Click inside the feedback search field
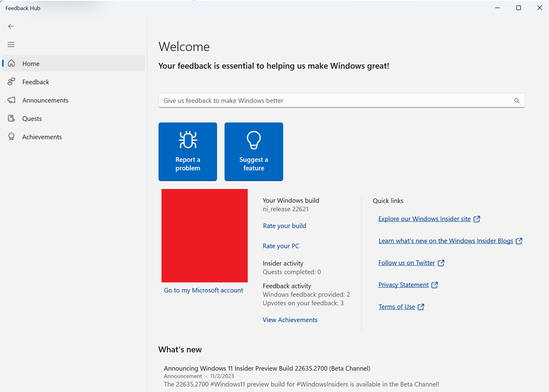The width and height of the screenshot is (549, 392). point(332,101)
